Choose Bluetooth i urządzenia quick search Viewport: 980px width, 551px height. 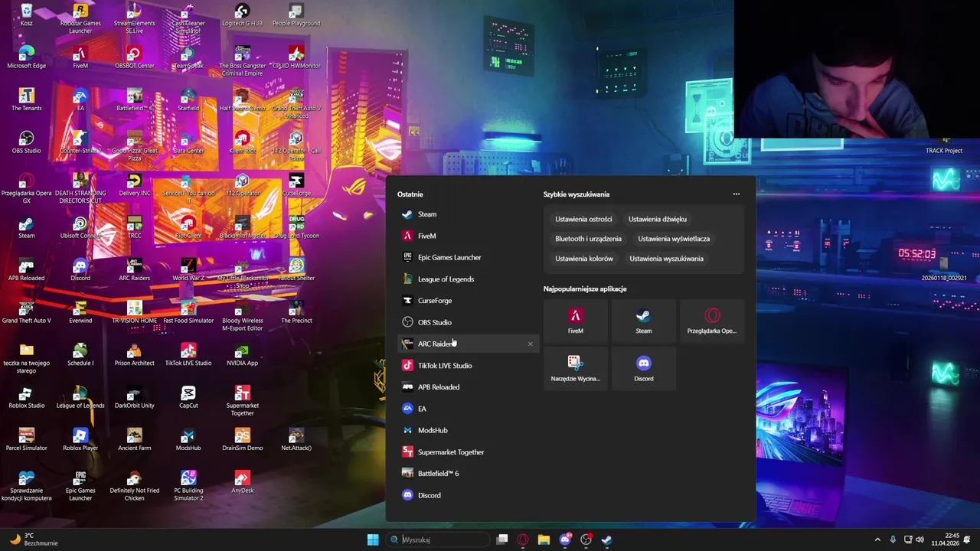(588, 239)
